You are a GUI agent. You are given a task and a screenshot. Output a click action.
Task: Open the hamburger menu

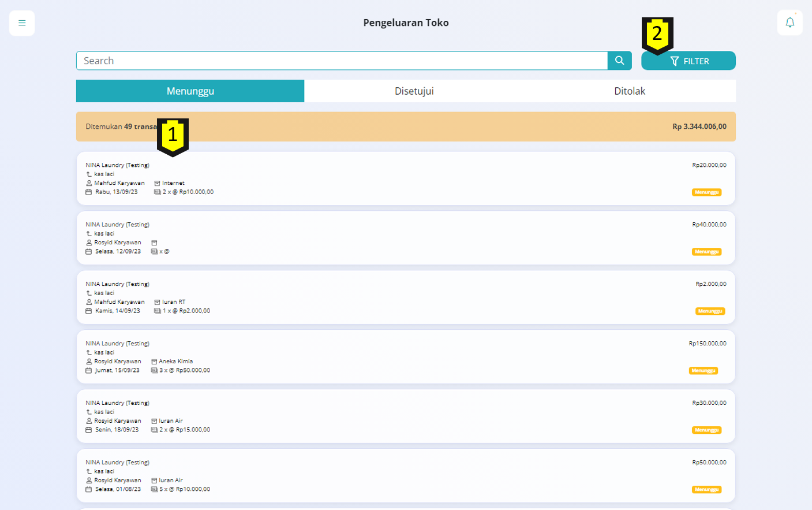pos(22,23)
